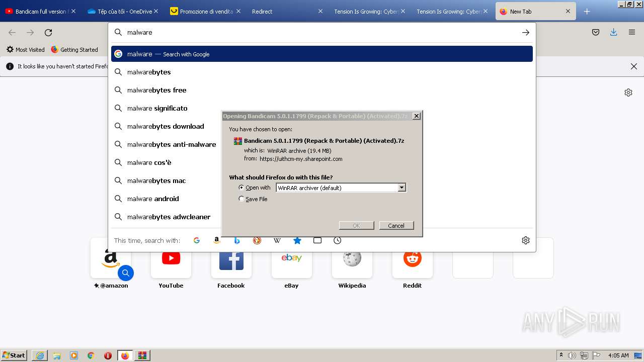Image resolution: width=644 pixels, height=362 pixels.
Task: Open search settings gear in urlbar panel
Action: point(526,240)
